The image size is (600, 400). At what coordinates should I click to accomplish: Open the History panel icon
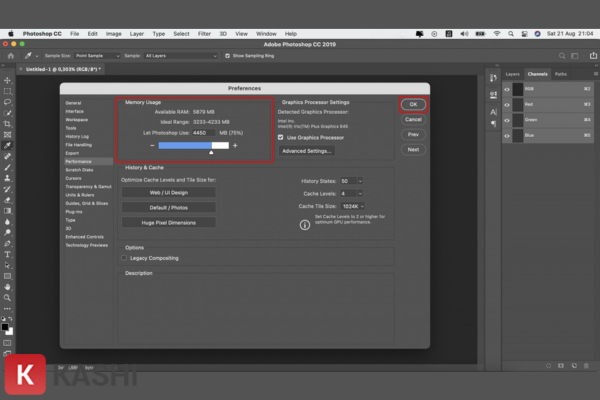pos(490,75)
